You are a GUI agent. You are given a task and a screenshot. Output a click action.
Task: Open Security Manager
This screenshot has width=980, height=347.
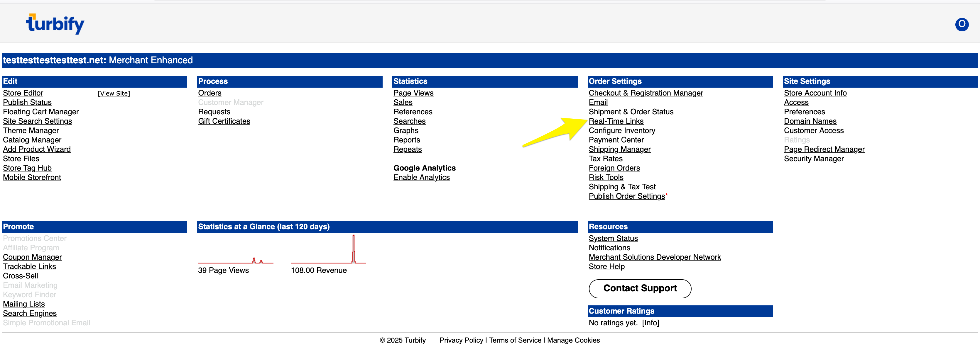pyautogui.click(x=813, y=159)
